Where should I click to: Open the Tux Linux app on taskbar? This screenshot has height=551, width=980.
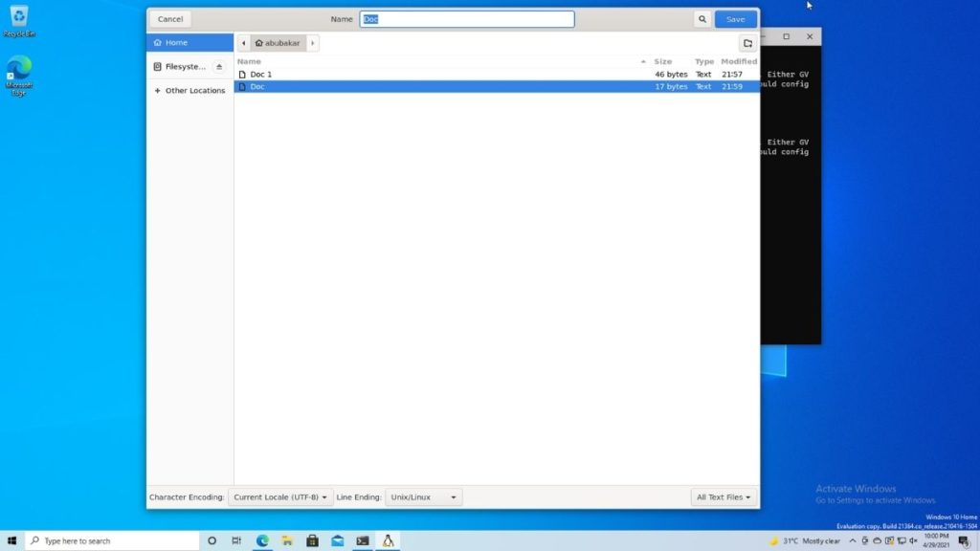pos(388,540)
